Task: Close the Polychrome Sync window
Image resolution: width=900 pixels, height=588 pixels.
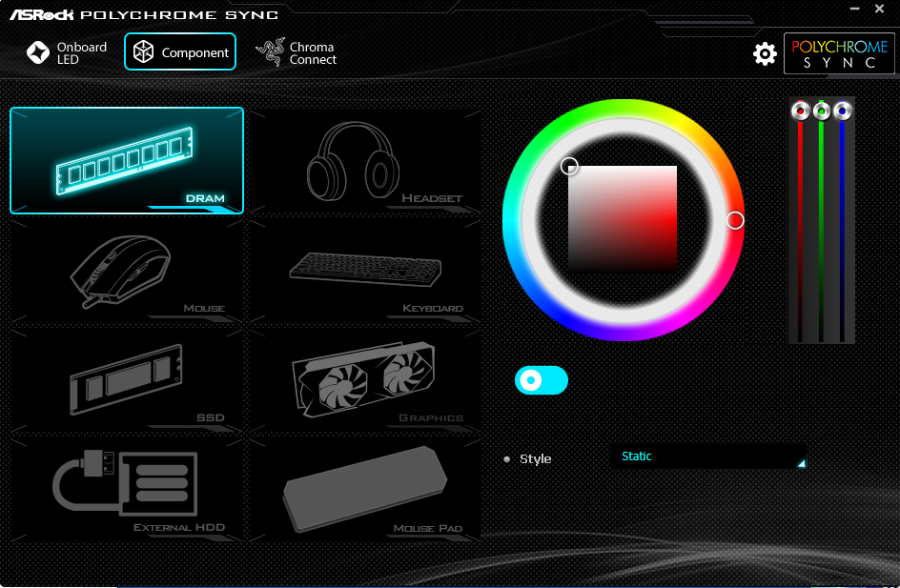Action: click(879, 9)
